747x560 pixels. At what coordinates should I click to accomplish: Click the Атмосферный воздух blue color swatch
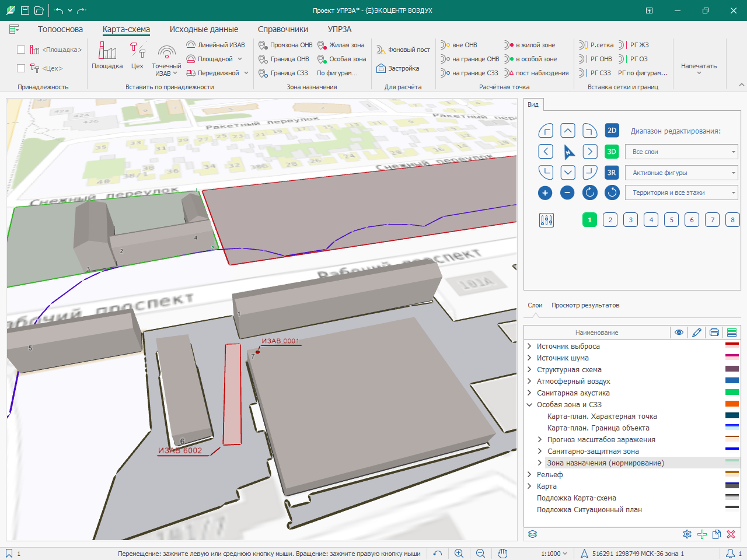click(732, 381)
